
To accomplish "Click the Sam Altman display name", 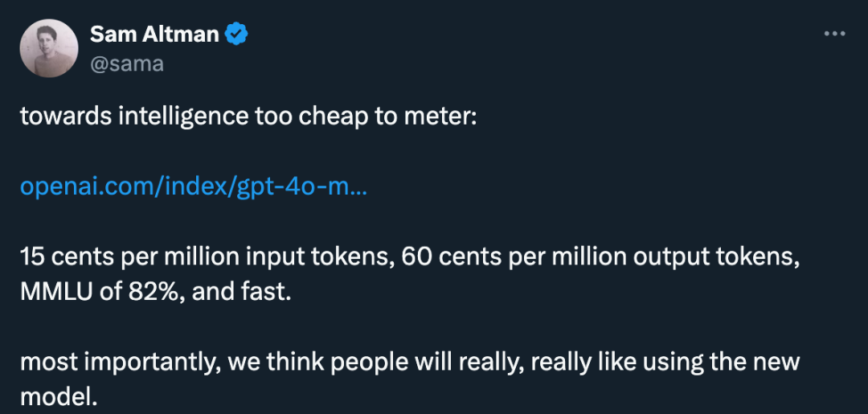I will click(154, 34).
